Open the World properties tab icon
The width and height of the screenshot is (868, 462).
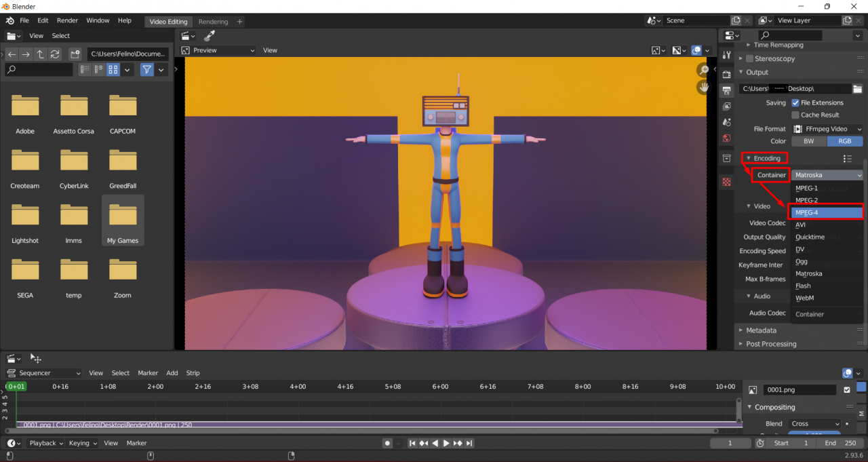point(727,138)
